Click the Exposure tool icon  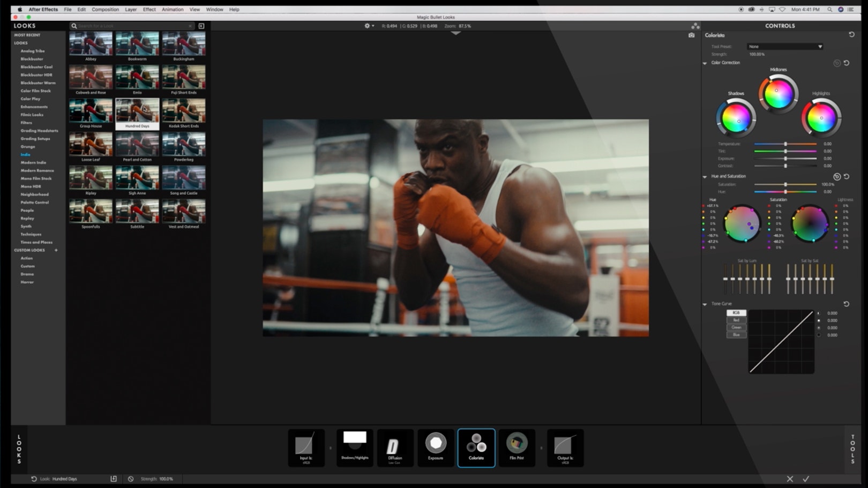tap(435, 448)
